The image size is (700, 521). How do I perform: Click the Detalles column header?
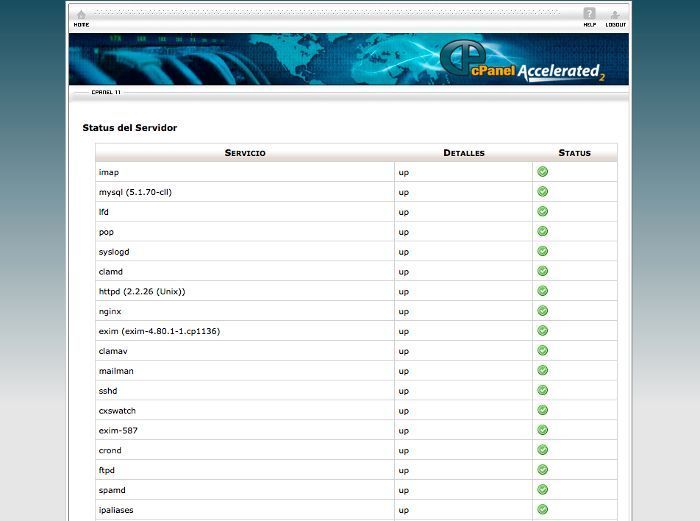[x=464, y=153]
